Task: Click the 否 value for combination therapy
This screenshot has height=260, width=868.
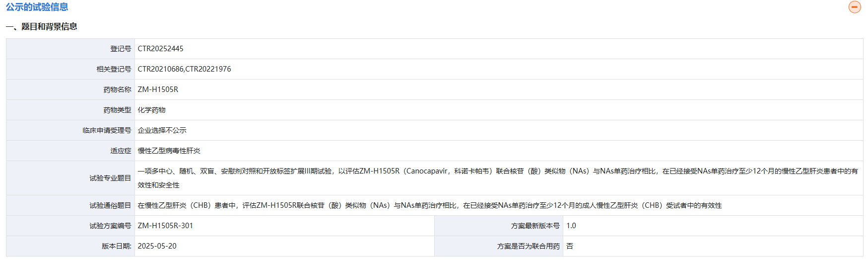Action: 570,246
